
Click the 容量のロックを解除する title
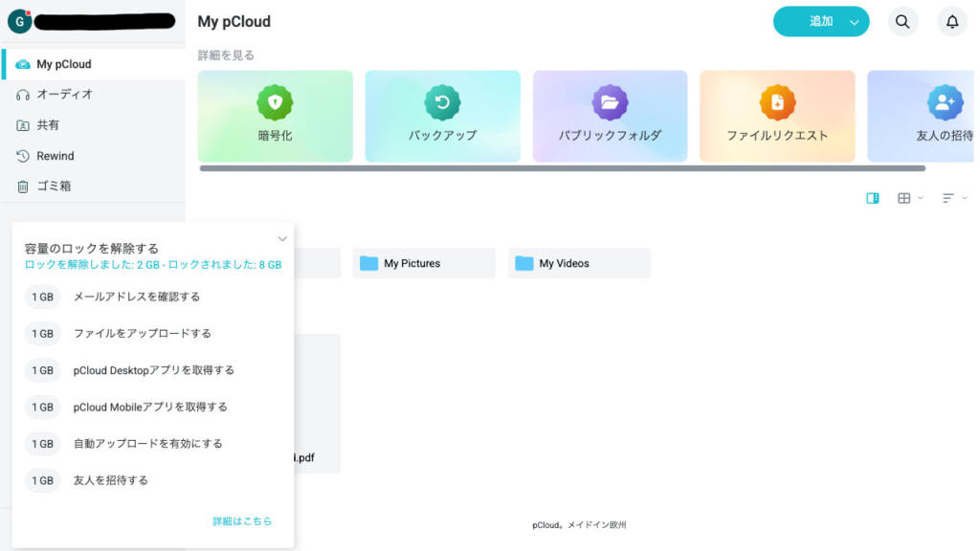[x=91, y=249]
